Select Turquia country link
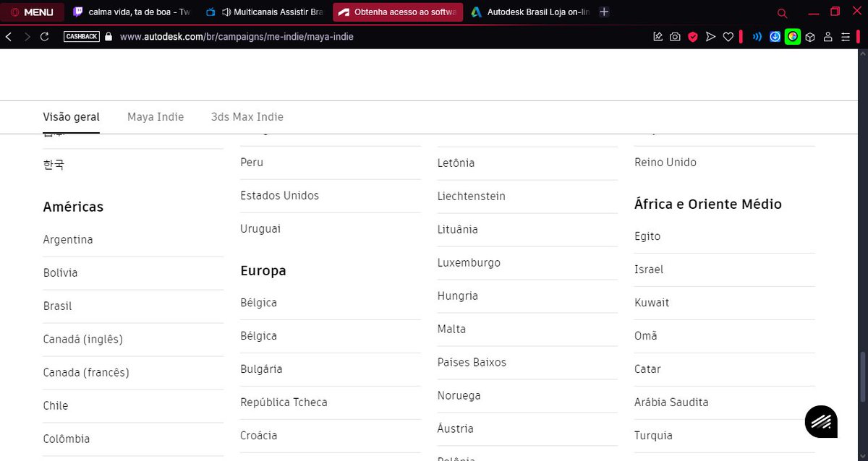 (653, 436)
